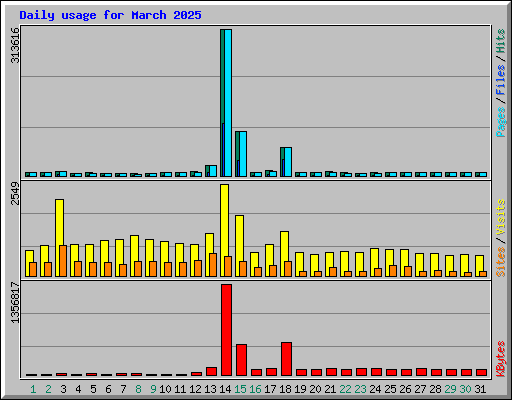Click day label 27 on the axis

(420, 389)
